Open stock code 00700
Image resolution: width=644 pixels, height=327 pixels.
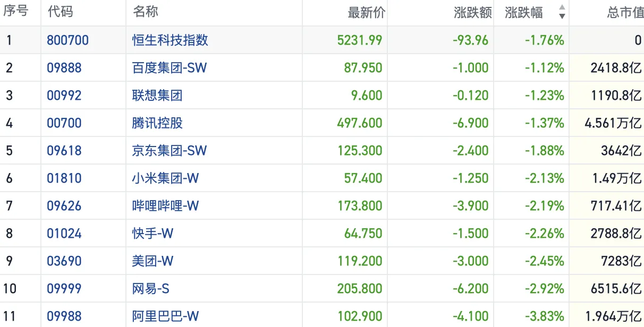[64, 123]
